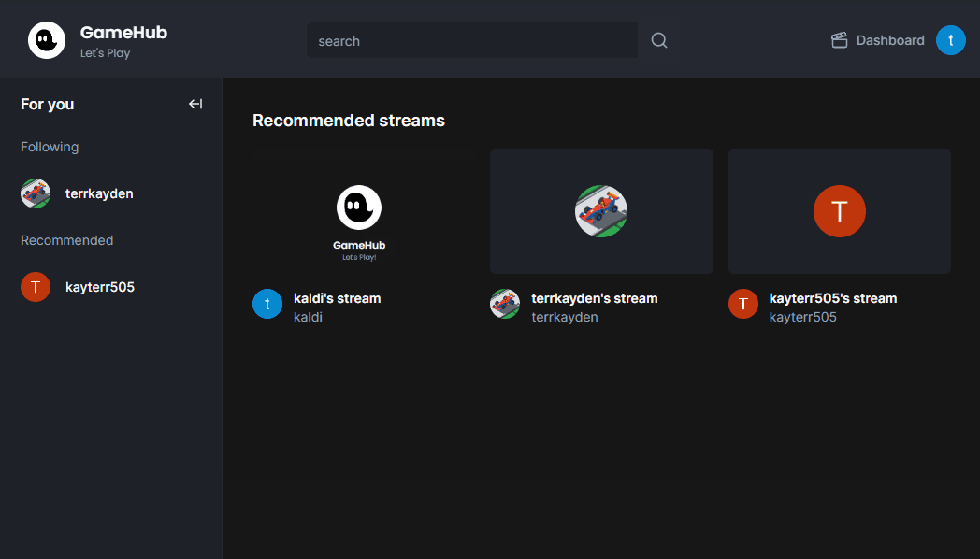Click the magnifier search button

pyautogui.click(x=658, y=40)
